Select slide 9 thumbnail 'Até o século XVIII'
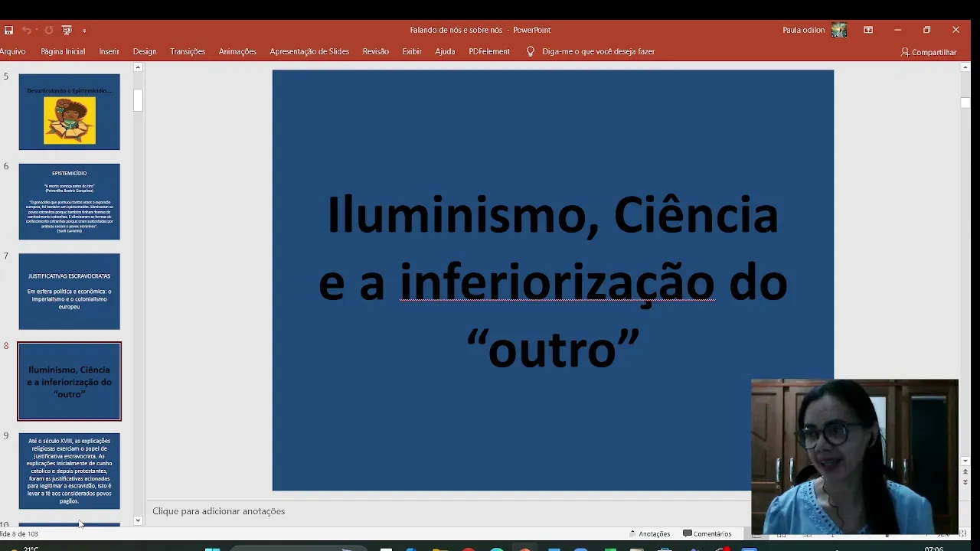This screenshot has width=980, height=551. 70,471
